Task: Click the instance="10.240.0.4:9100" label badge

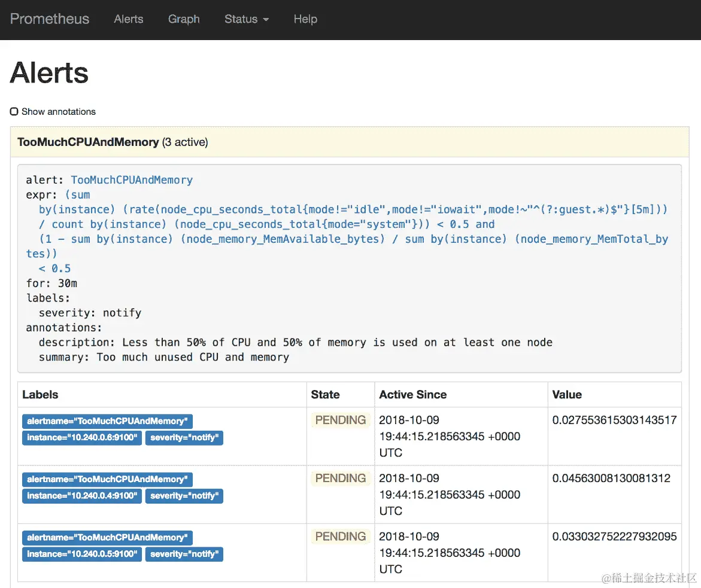Action: pyautogui.click(x=82, y=496)
